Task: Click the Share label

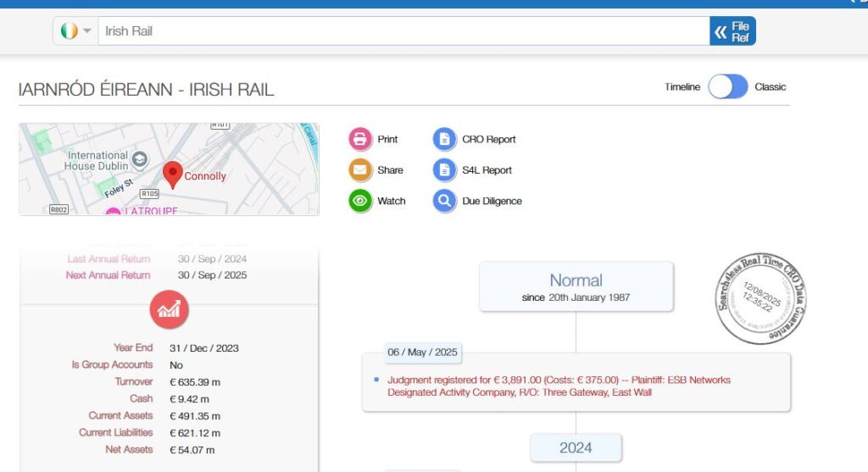Action: tap(390, 170)
